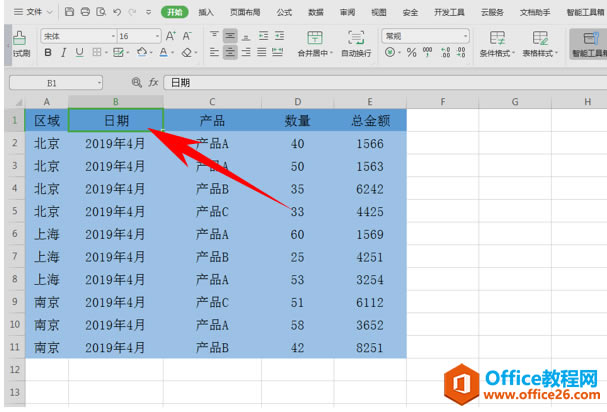This screenshot has height=412, width=607.
Task: Click the select-all corner triangle
Action: pyautogui.click(x=17, y=102)
